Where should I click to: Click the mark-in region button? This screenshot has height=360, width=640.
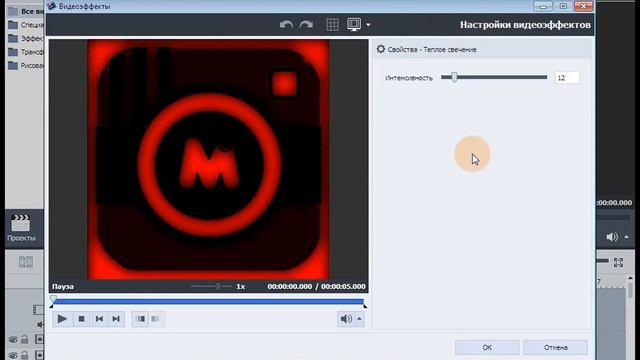pyautogui.click(x=140, y=319)
